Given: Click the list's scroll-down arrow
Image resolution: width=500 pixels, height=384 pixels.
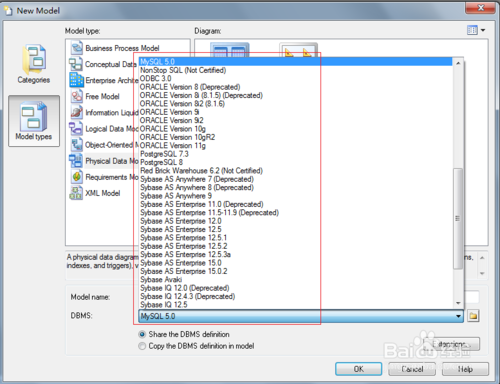Looking at the screenshot, I should click(x=458, y=303).
